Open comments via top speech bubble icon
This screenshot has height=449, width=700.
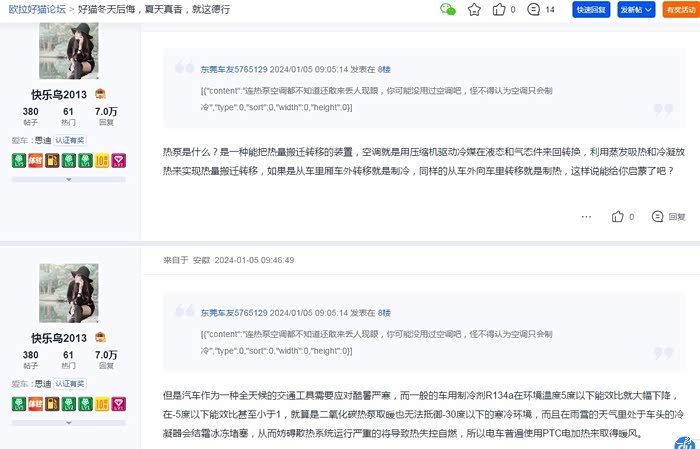[x=533, y=10]
